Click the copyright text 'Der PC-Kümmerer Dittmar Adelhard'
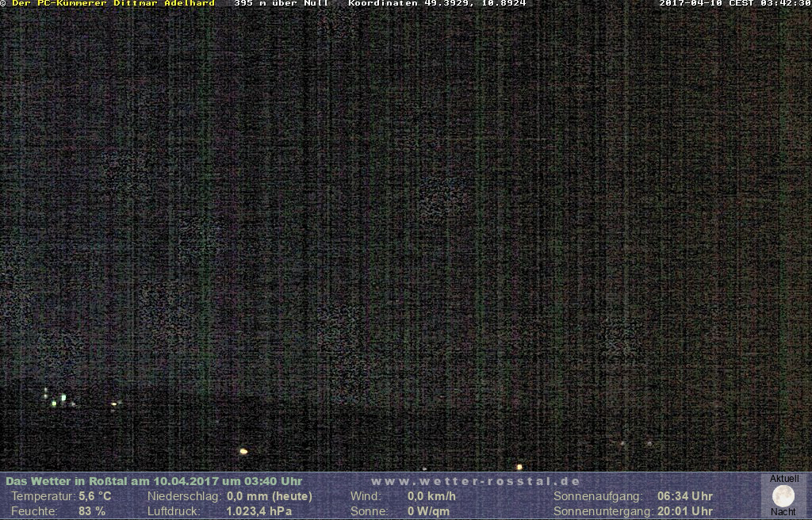This screenshot has width=812, height=520. (113, 4)
